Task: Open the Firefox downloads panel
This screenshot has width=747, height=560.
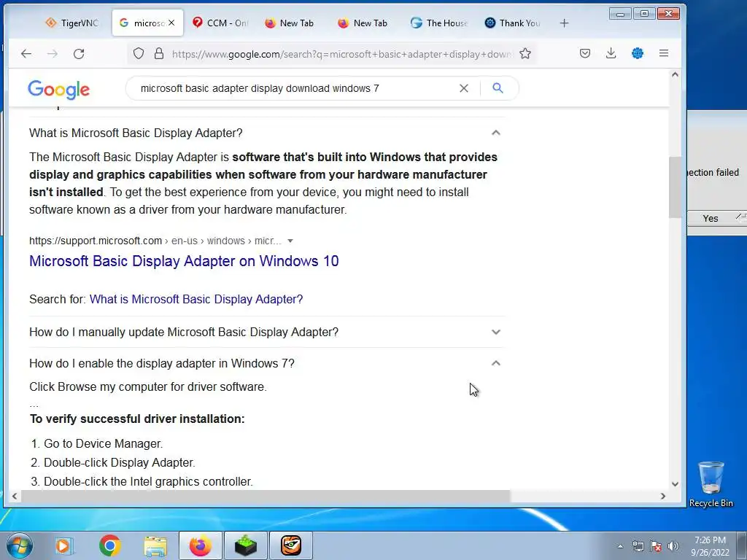Action: coord(611,53)
